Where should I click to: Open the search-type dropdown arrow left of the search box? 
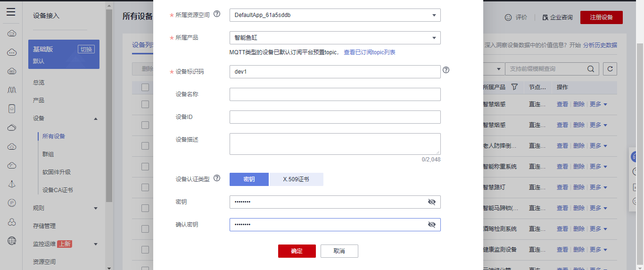pos(499,69)
